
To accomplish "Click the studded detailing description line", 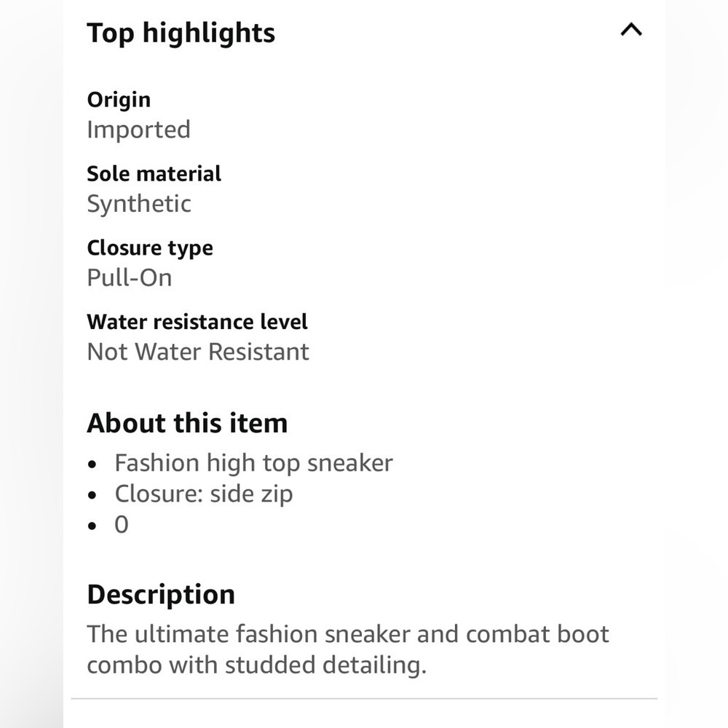I will point(257,665).
